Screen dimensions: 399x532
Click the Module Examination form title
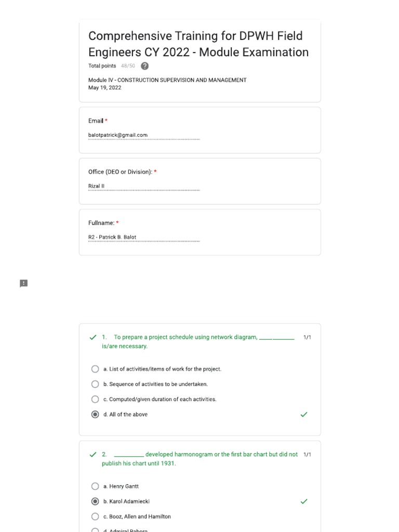coord(198,44)
